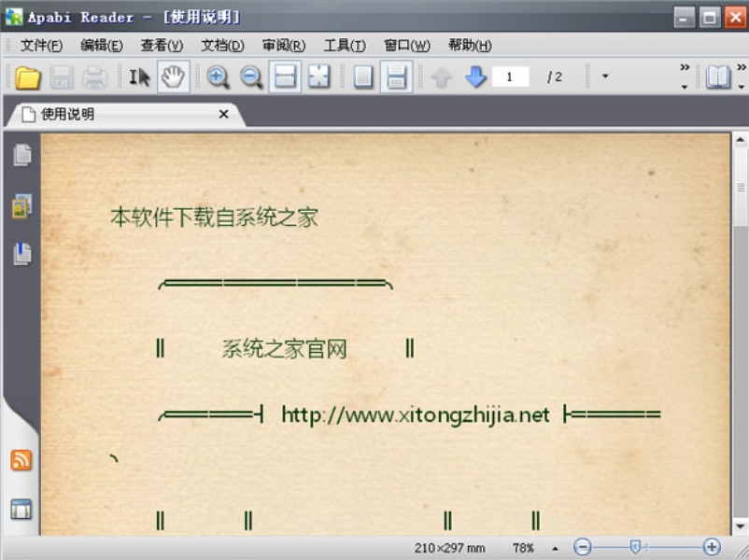This screenshot has width=749, height=560.
Task: Switch to Fit Page view
Action: point(318,77)
